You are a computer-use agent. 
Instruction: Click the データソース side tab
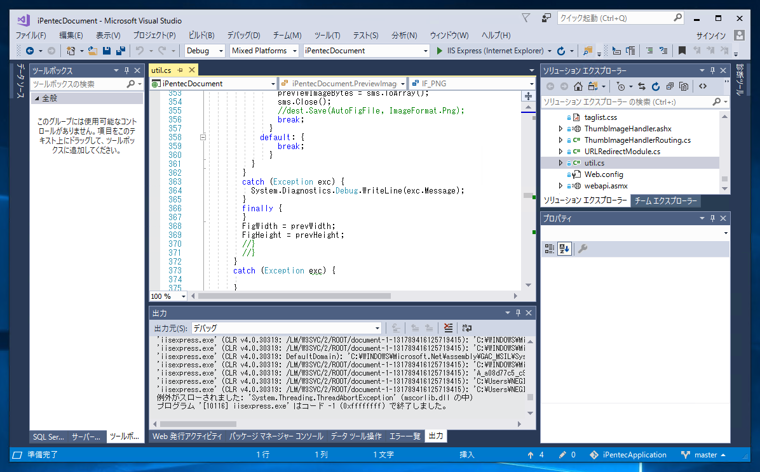pos(20,80)
